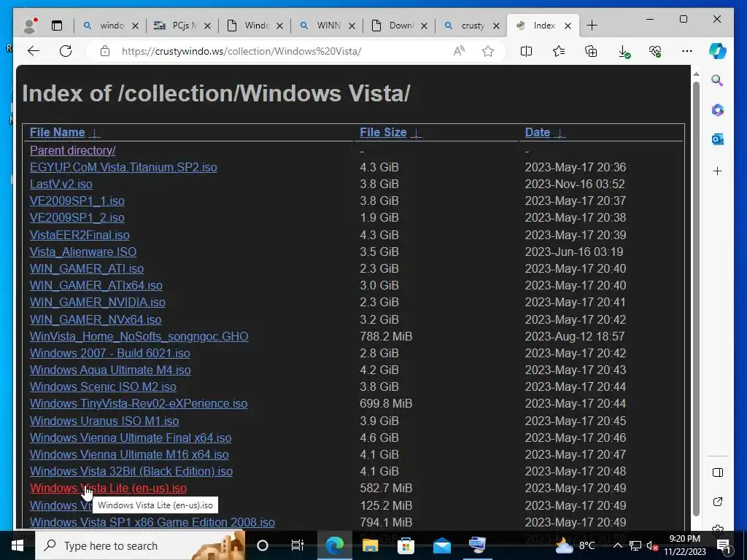Switch to the 'windo' search tab
This screenshot has height=560, width=747.
click(x=111, y=26)
